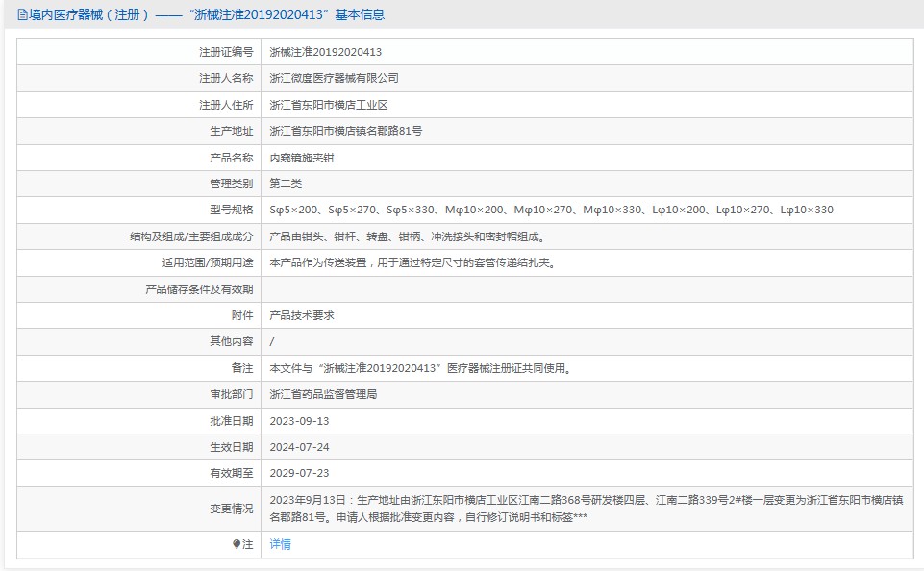924x571 pixels.
Task: Click the remarks text in 备注 row
Action: (420, 368)
